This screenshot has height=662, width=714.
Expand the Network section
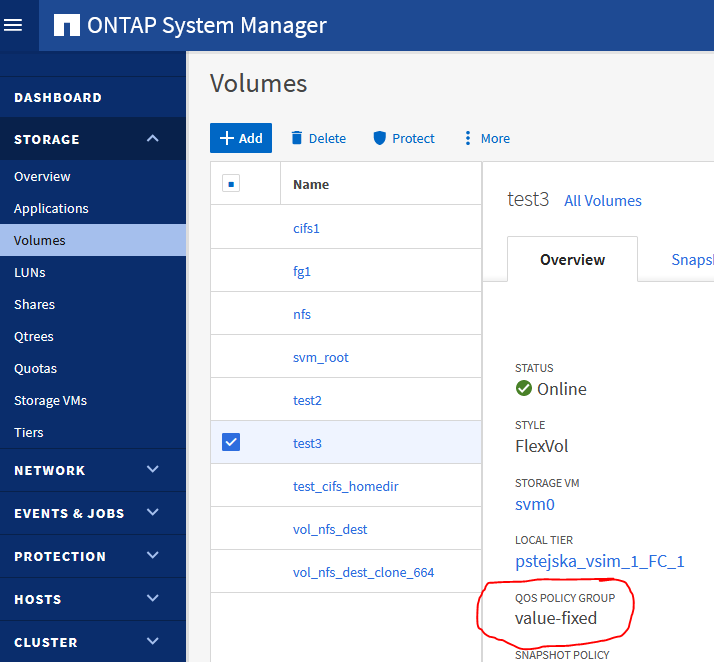[x=152, y=470]
